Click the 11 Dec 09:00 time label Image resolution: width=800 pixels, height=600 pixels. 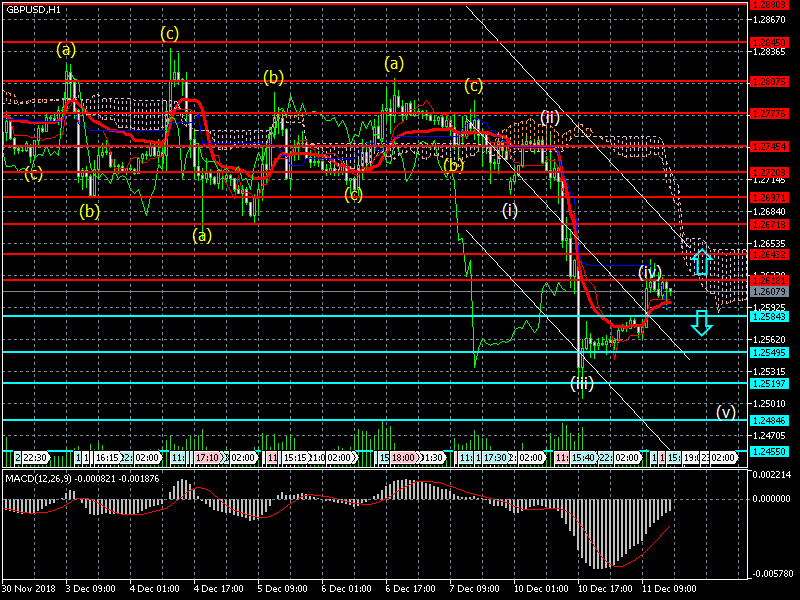(x=670, y=589)
